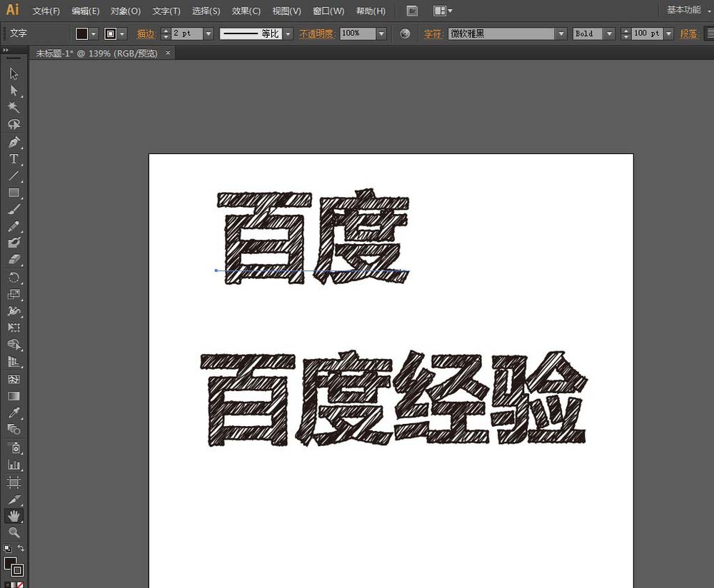The width and height of the screenshot is (714, 588).
Task: Select the Artboard tool
Action: pos(14,482)
